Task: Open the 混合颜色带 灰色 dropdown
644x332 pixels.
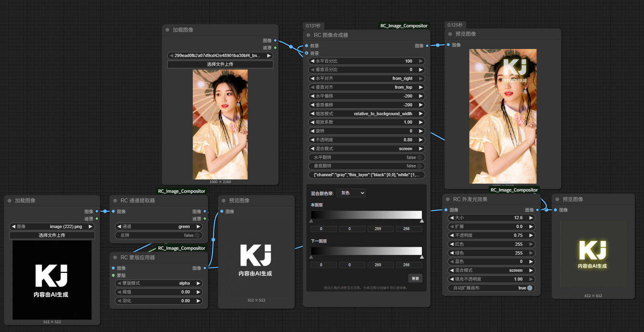Action: pyautogui.click(x=351, y=193)
